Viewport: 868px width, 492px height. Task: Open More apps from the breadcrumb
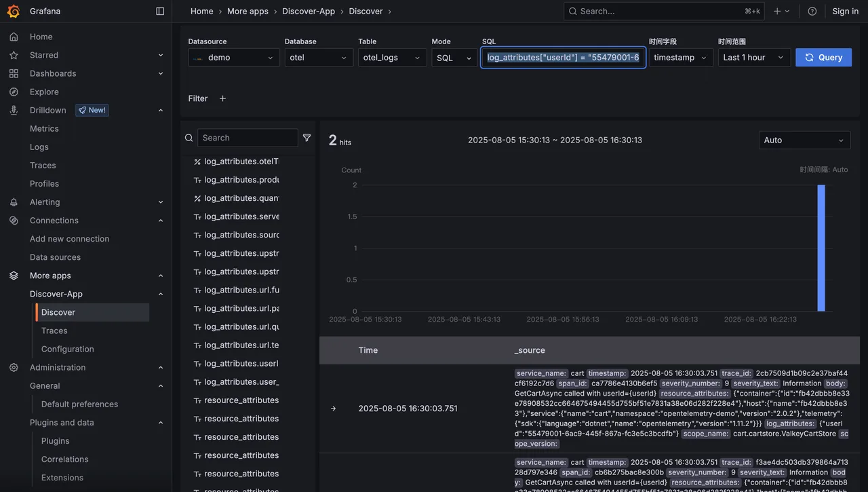click(248, 11)
